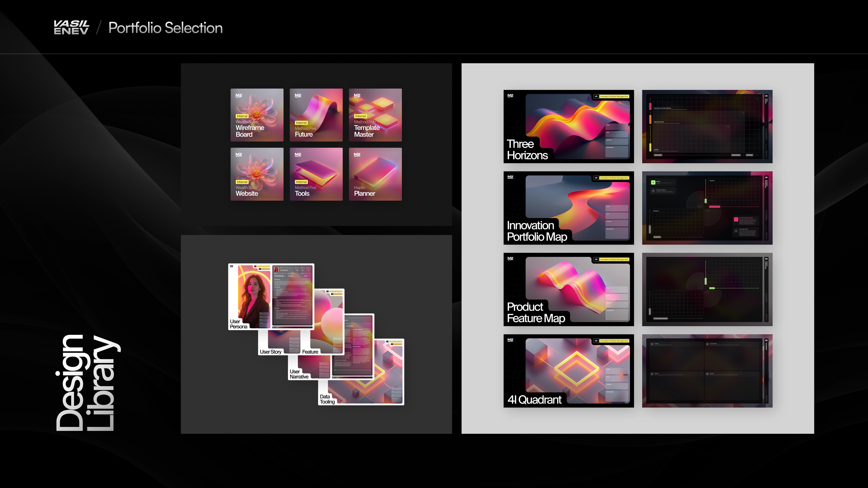Select the Template Master tile
868x488 pixels.
[375, 115]
